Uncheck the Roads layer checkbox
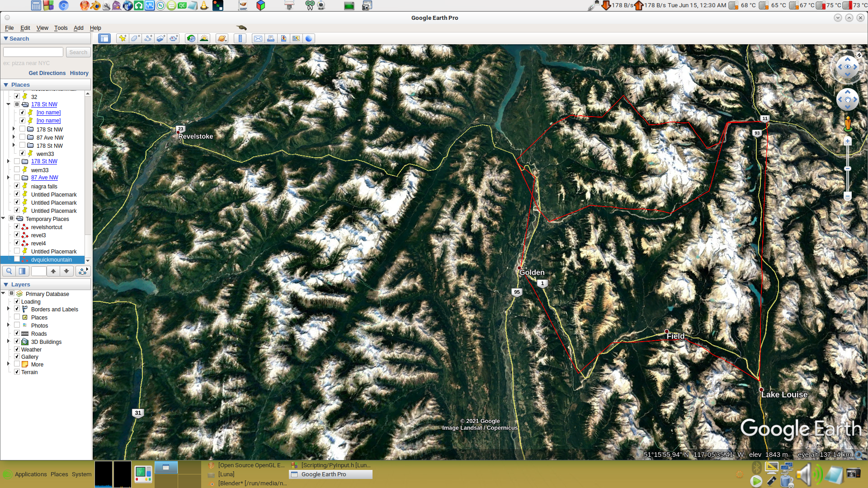 point(17,333)
